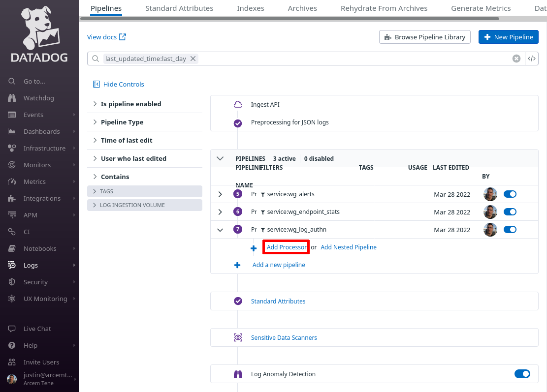Click the editor avatar in service:wg_alerts row
The image size is (547, 392).
point(490,194)
